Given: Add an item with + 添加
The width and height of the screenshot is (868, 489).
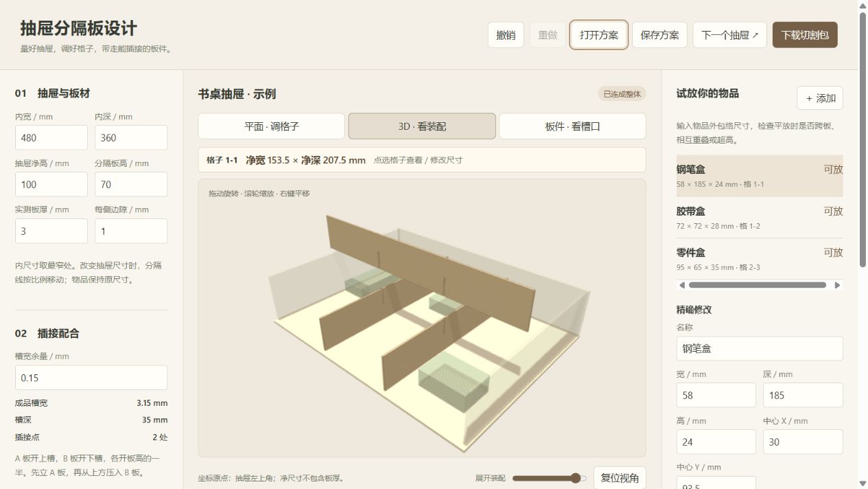Looking at the screenshot, I should tap(820, 98).
